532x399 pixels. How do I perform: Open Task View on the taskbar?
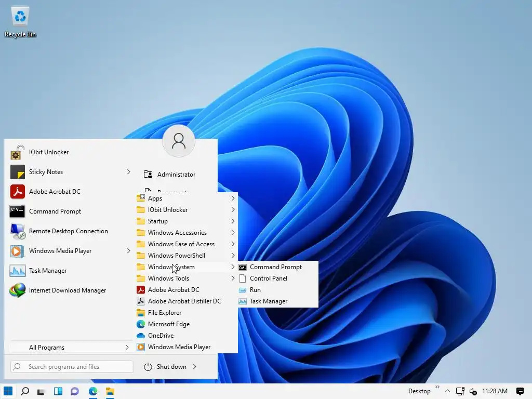(x=41, y=392)
